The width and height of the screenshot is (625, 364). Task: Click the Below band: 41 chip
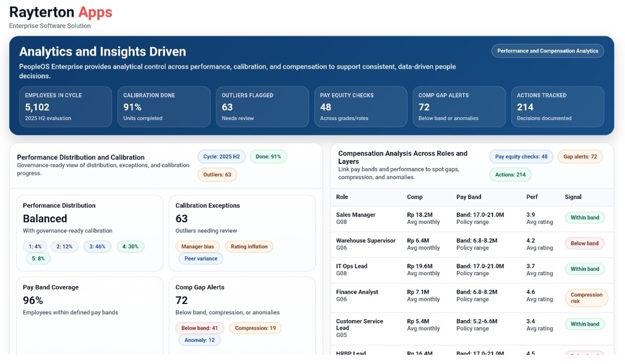pyautogui.click(x=199, y=328)
